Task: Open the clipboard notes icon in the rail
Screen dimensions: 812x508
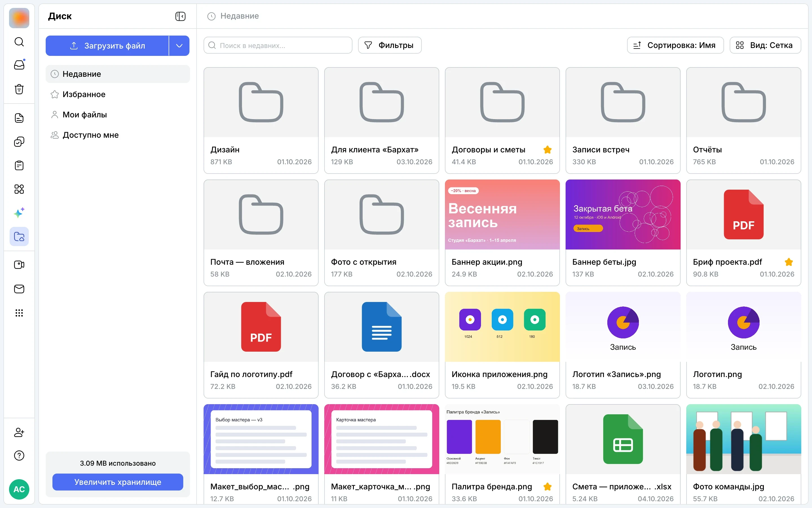Action: click(19, 165)
